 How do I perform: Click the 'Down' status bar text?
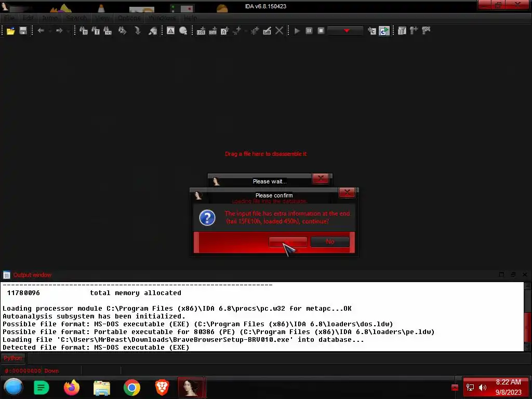pos(51,371)
